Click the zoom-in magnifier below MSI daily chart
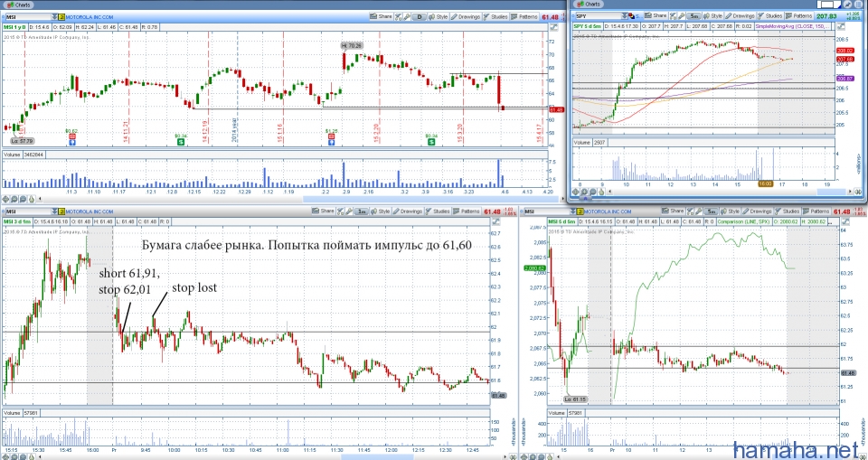 pos(14,200)
